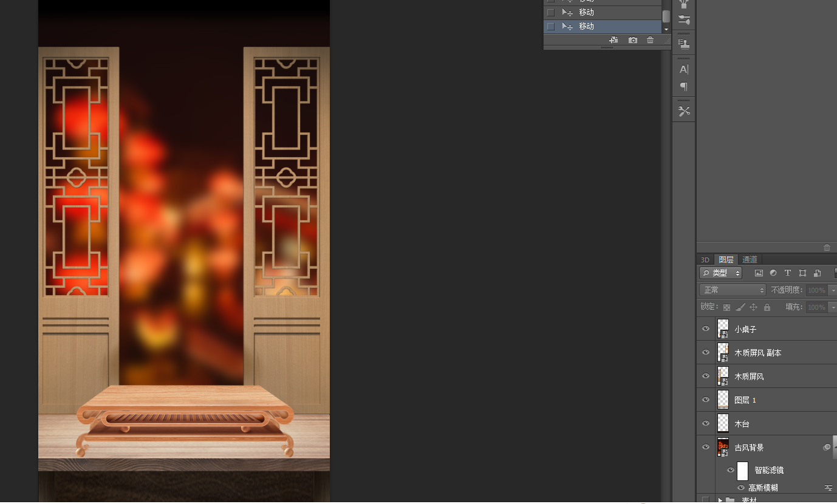Click the 填充 value field
Viewport: 837px width, 504px height.
[816, 307]
